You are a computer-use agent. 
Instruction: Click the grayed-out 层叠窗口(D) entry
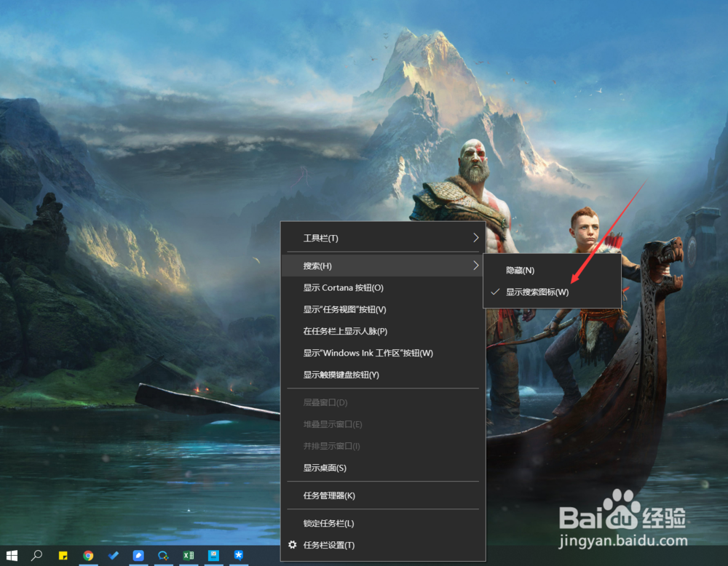323,402
